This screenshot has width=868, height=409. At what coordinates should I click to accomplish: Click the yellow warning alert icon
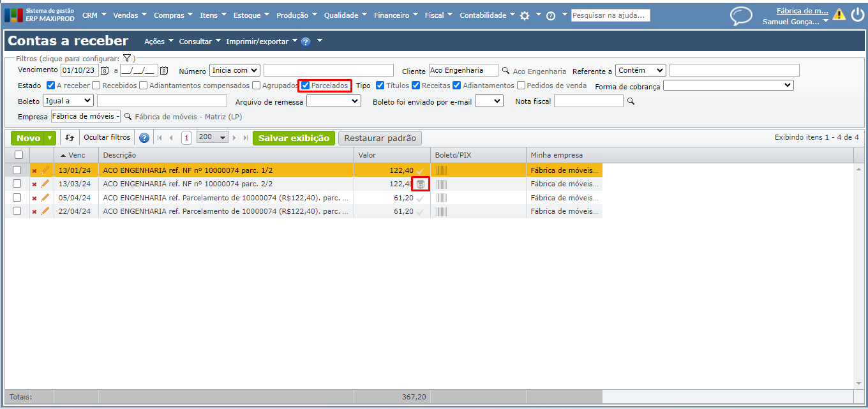click(x=839, y=15)
